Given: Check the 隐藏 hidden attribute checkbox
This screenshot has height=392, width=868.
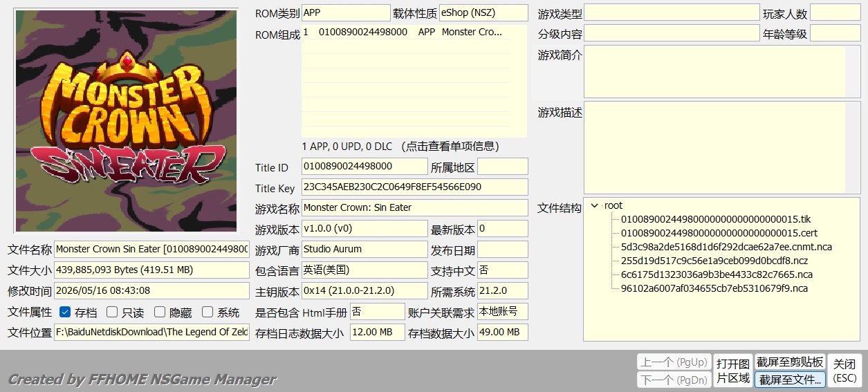Looking at the screenshot, I should point(159,312).
